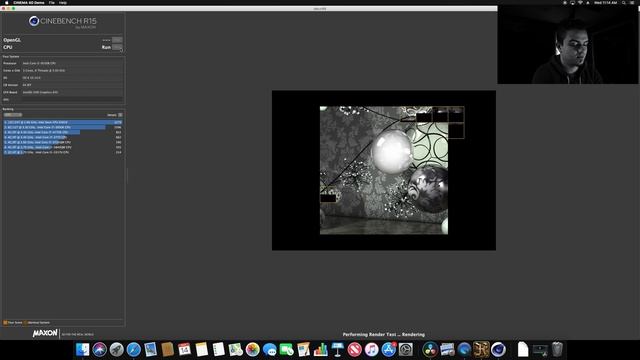Viewport: 640px width, 360px height.
Task: Click the Processor system info row
Action: click(x=63, y=63)
